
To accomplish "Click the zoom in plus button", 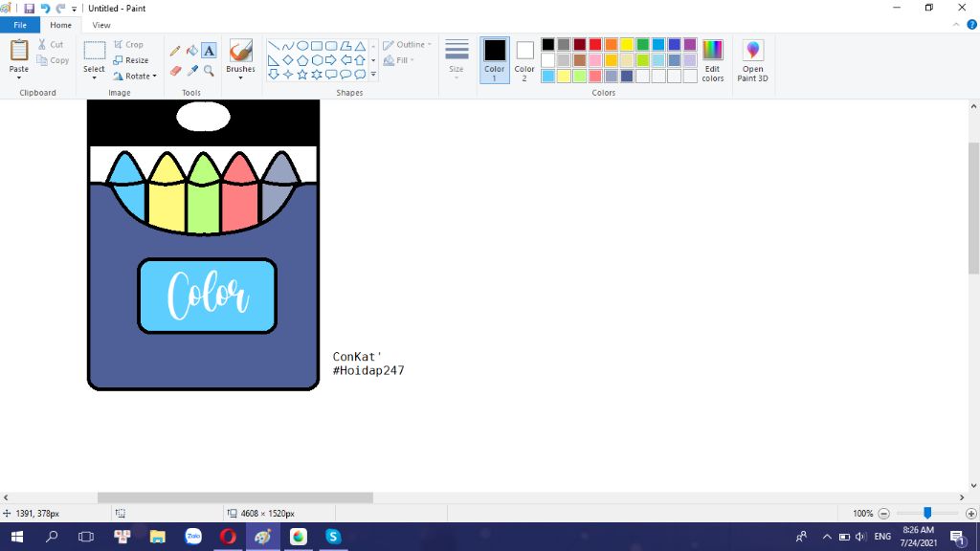I will [x=970, y=514].
